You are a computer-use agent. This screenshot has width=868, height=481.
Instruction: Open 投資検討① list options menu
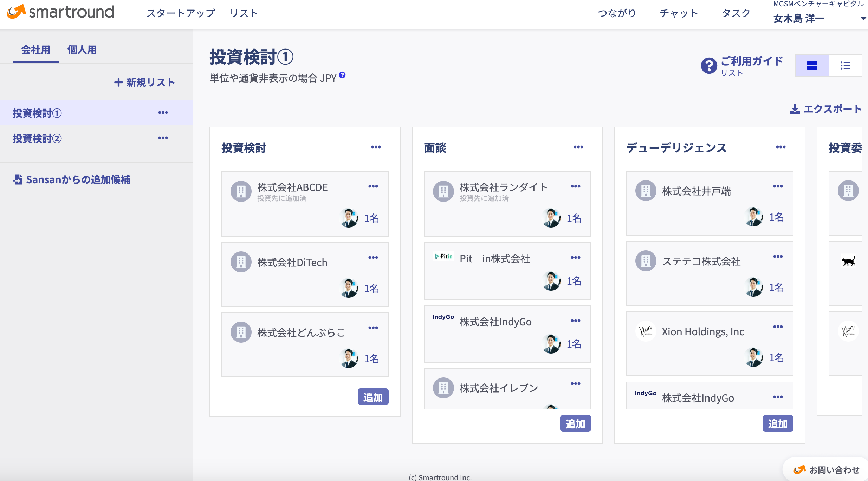coord(163,113)
